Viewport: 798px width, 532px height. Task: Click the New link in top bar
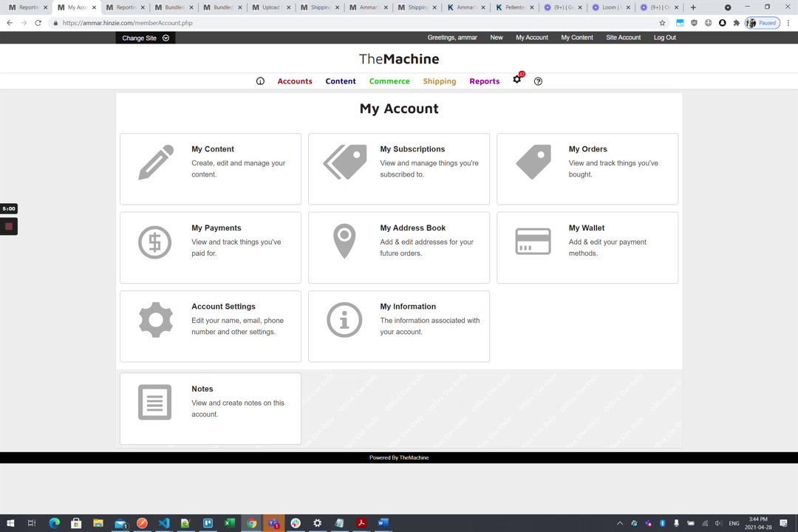497,38
